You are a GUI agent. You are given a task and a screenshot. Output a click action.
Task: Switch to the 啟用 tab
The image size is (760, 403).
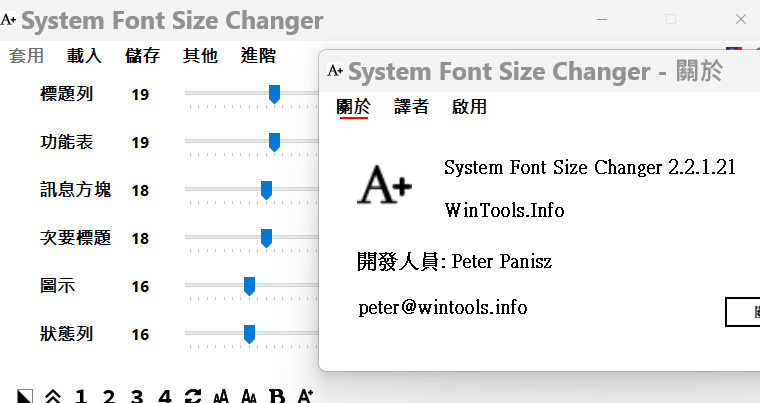(469, 107)
